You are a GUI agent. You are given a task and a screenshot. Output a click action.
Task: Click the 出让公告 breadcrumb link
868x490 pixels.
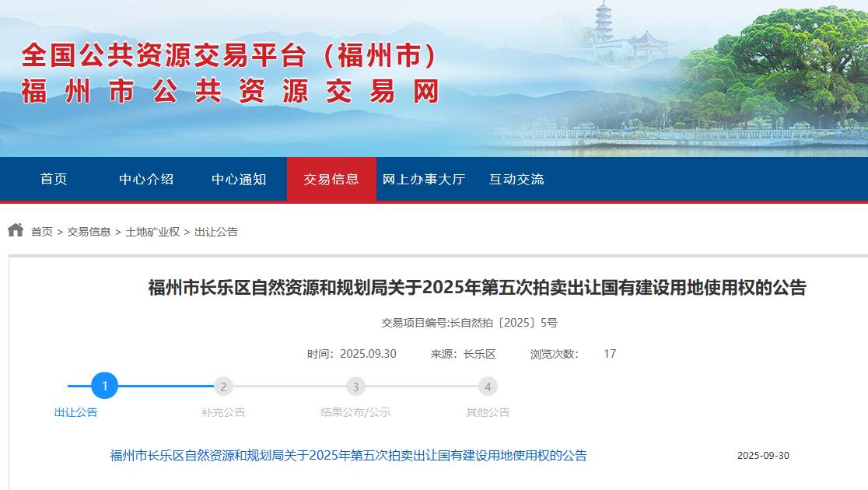click(x=216, y=232)
